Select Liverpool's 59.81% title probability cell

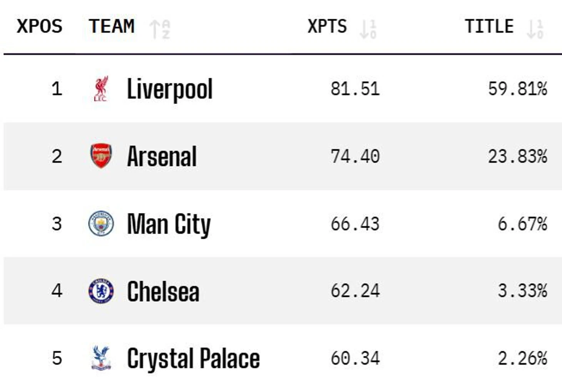tap(517, 89)
